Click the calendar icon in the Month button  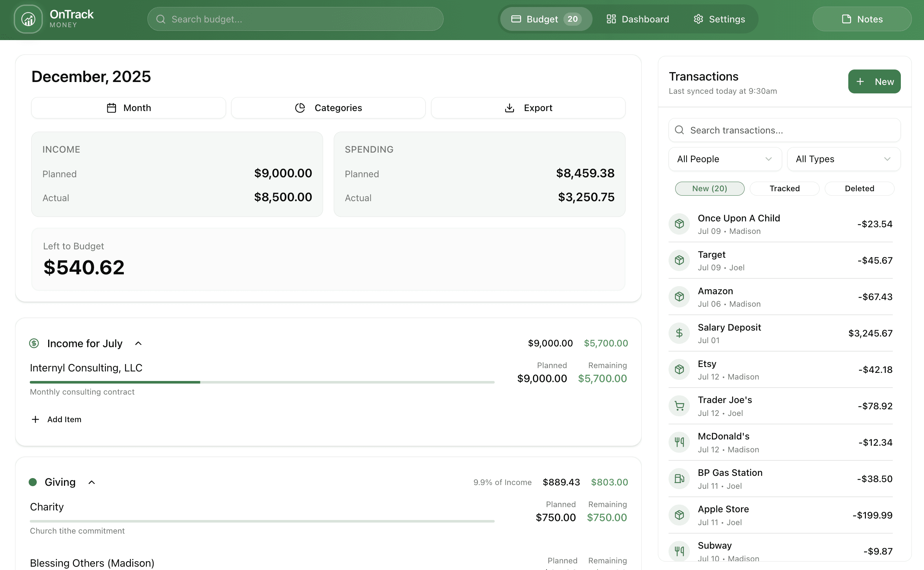pyautogui.click(x=111, y=107)
